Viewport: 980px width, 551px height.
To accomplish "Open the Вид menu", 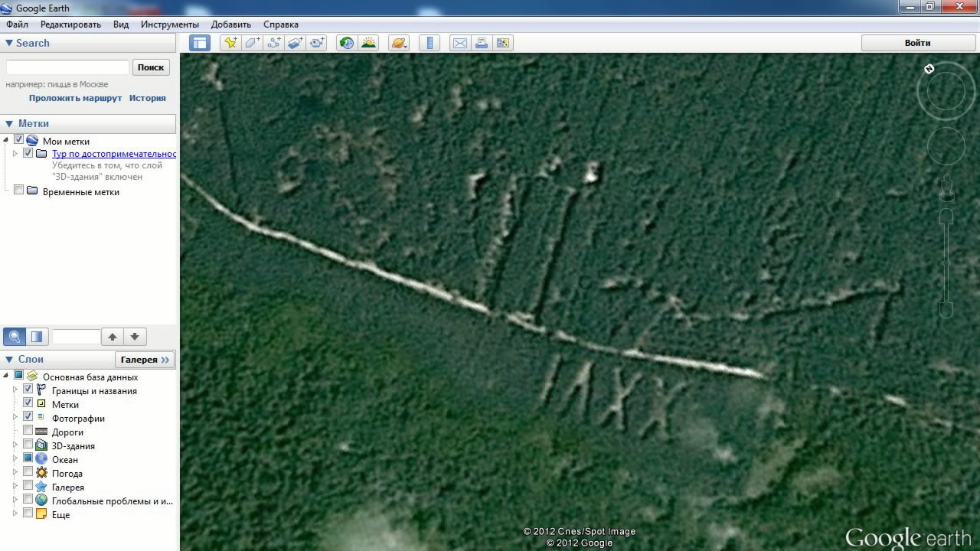I will coord(121,24).
